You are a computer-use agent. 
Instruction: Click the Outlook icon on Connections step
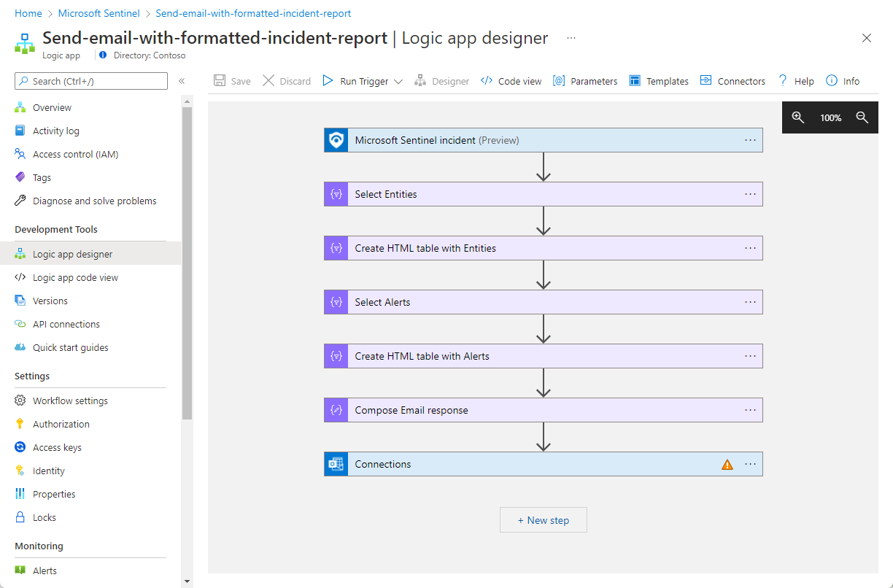(336, 464)
